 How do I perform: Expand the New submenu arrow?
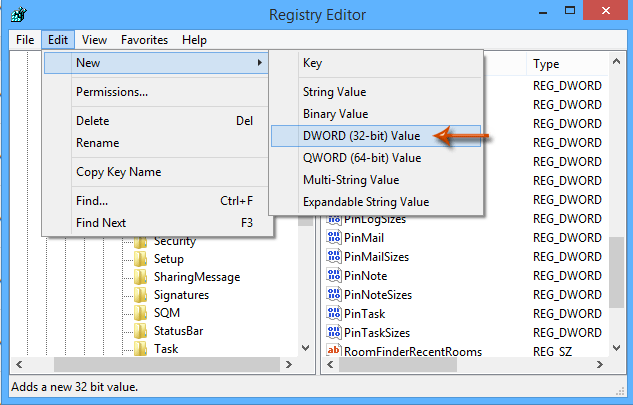tap(260, 63)
